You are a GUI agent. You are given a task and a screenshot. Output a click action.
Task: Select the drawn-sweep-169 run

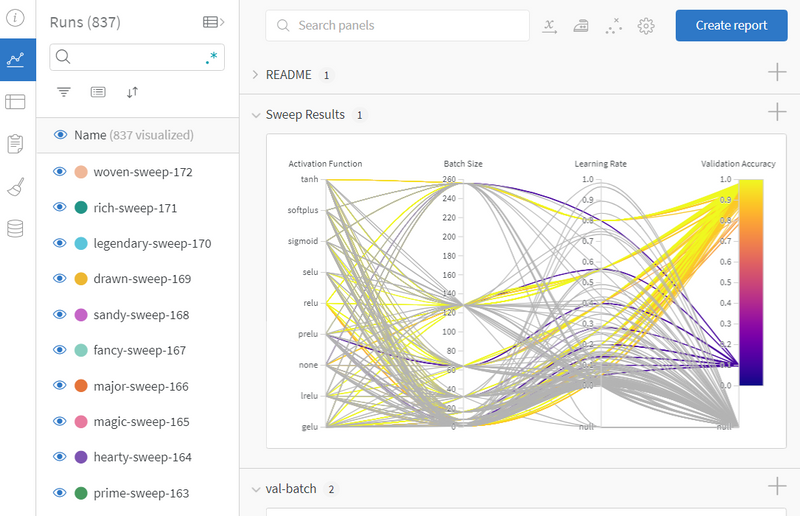click(141, 279)
